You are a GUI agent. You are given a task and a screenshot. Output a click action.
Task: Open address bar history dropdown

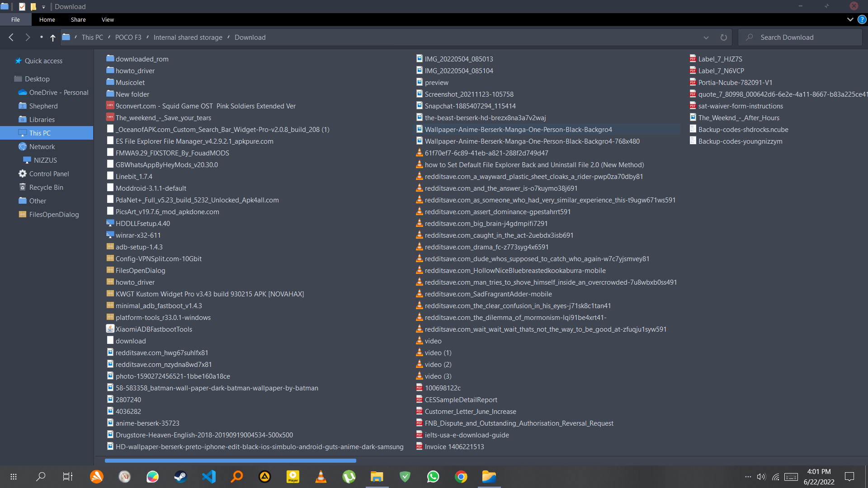coord(706,38)
